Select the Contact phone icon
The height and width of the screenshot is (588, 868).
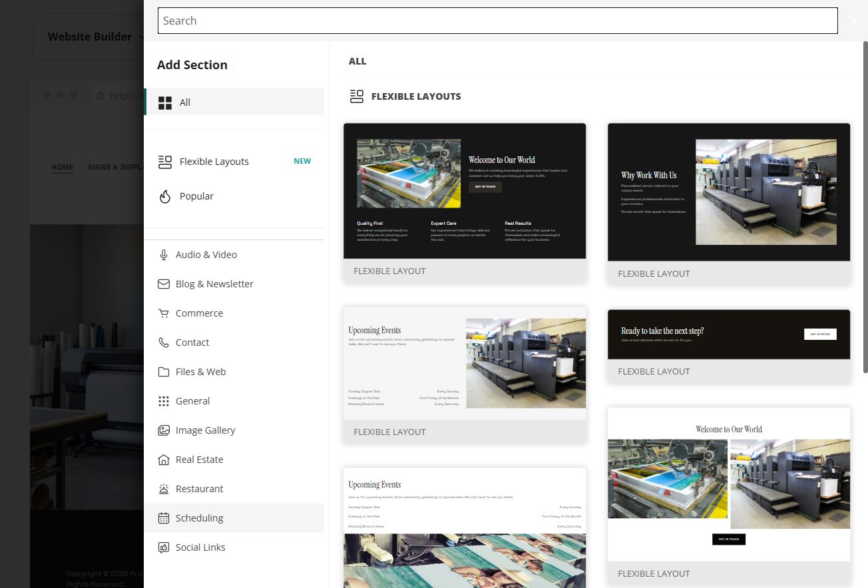[x=164, y=343]
